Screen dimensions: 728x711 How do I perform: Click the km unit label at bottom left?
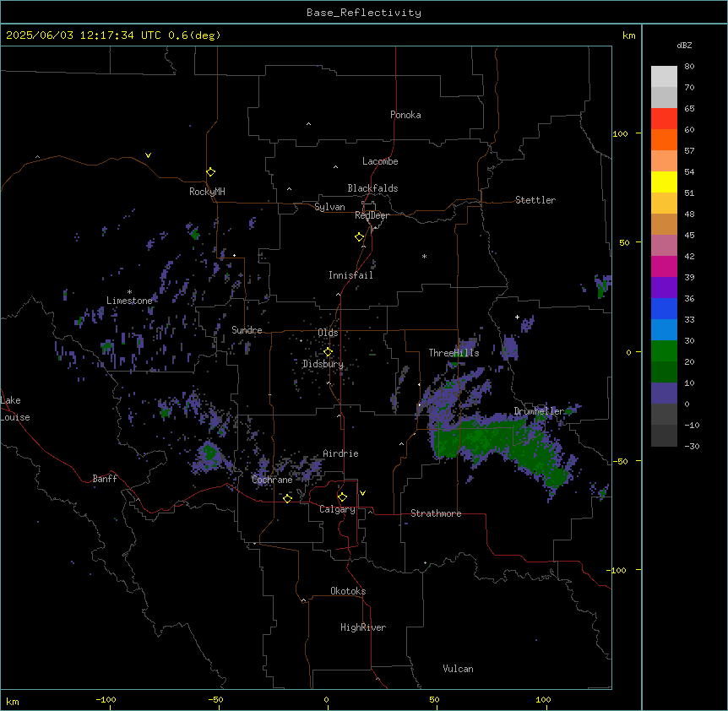pos(13,701)
